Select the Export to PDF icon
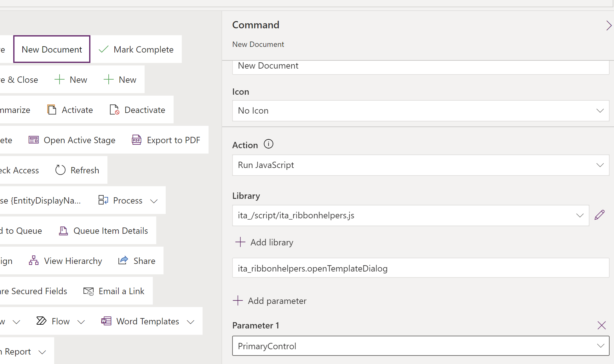Viewport: 614px width, 364px height. point(136,140)
